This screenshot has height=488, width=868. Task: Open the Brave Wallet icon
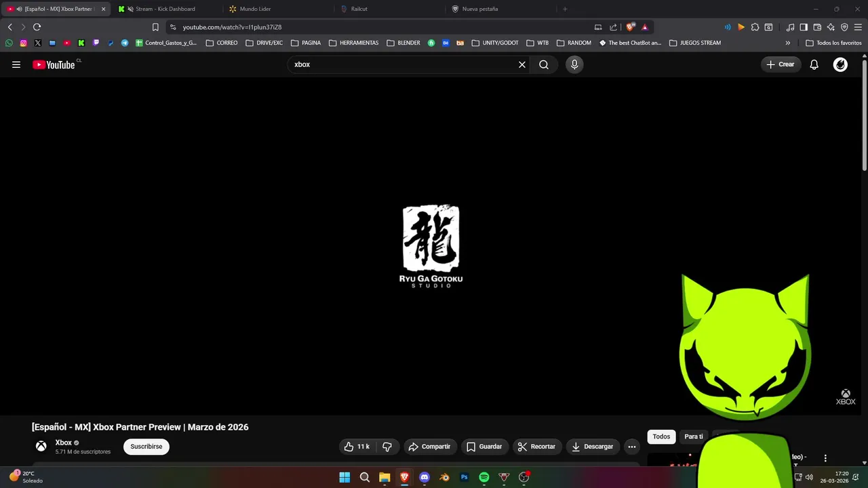817,27
